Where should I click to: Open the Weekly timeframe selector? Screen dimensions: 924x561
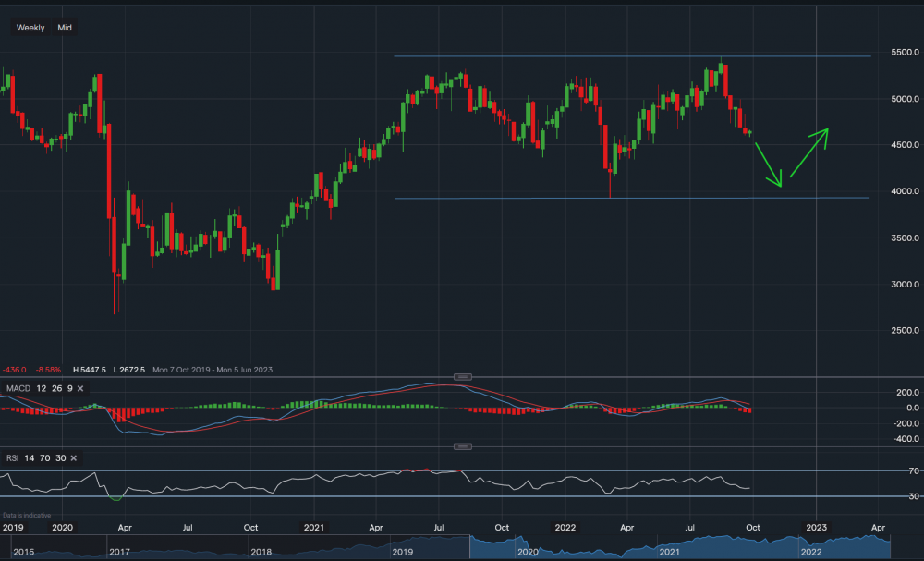coord(30,27)
